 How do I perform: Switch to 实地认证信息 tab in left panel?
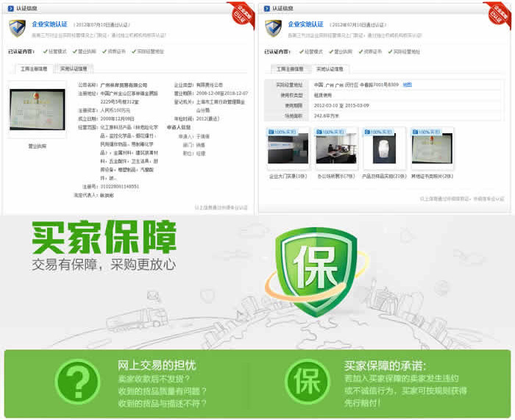(x=74, y=68)
